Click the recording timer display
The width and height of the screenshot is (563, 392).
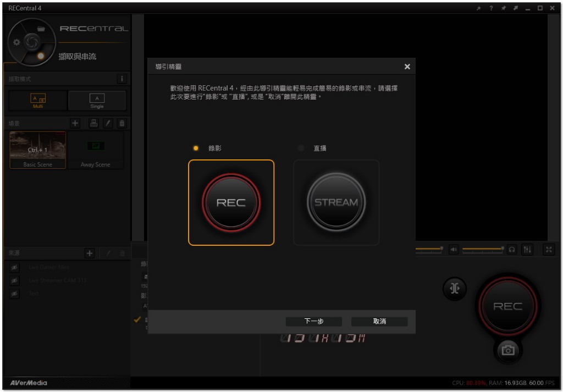point(323,339)
